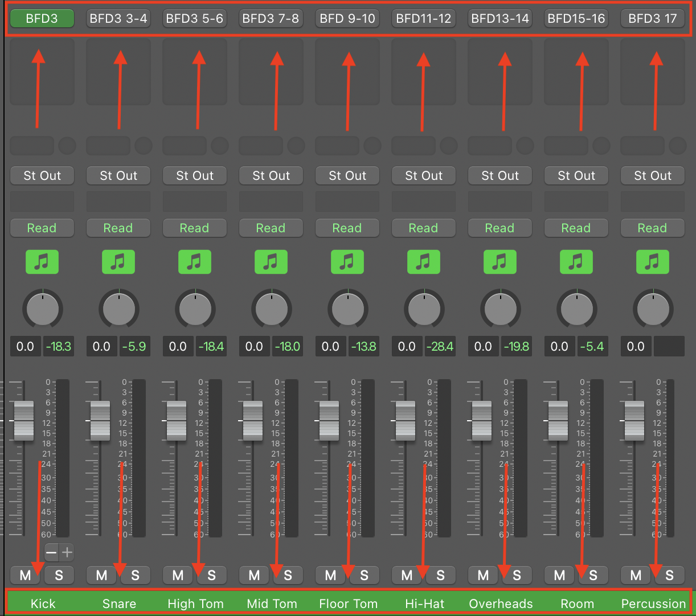
Task: Click the Percussion channel pan knob
Action: (653, 309)
